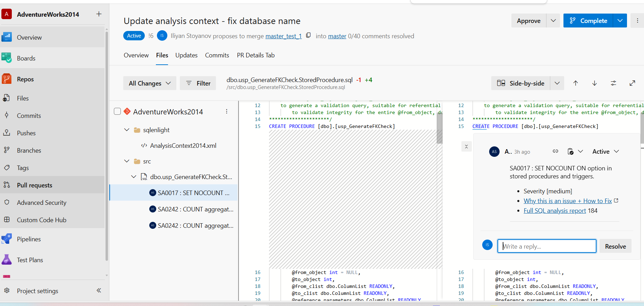Switch to Updates tab
This screenshot has height=306, width=644.
(x=186, y=55)
